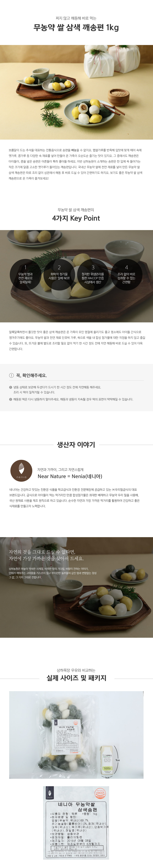The height and width of the screenshot is (868, 153).
Task: Open the top songpyeon hero photo
Action: [76, 92]
